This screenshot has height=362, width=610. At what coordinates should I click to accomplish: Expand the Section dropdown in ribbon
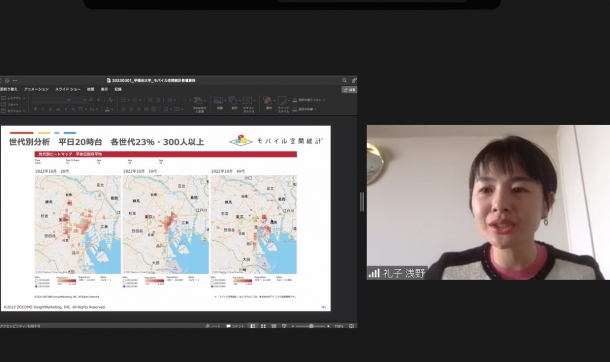(14, 111)
